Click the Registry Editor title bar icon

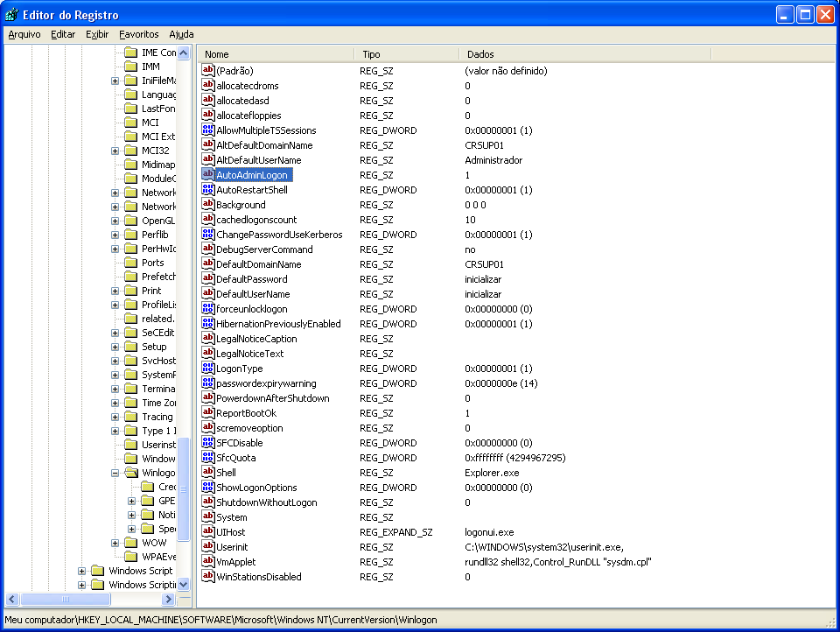[x=10, y=15]
